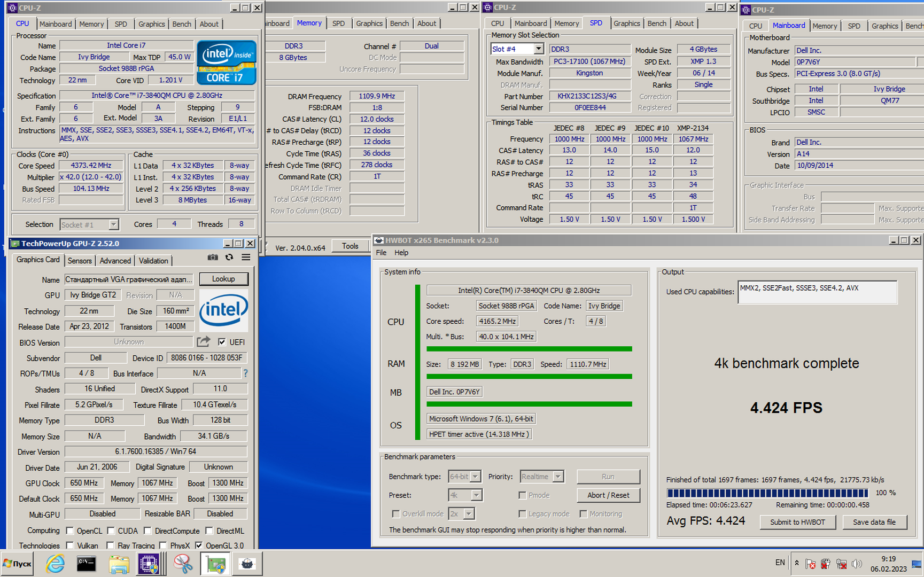Click the Bus Interface question mark icon
Viewport: 924px width, 577px height.
coord(246,373)
